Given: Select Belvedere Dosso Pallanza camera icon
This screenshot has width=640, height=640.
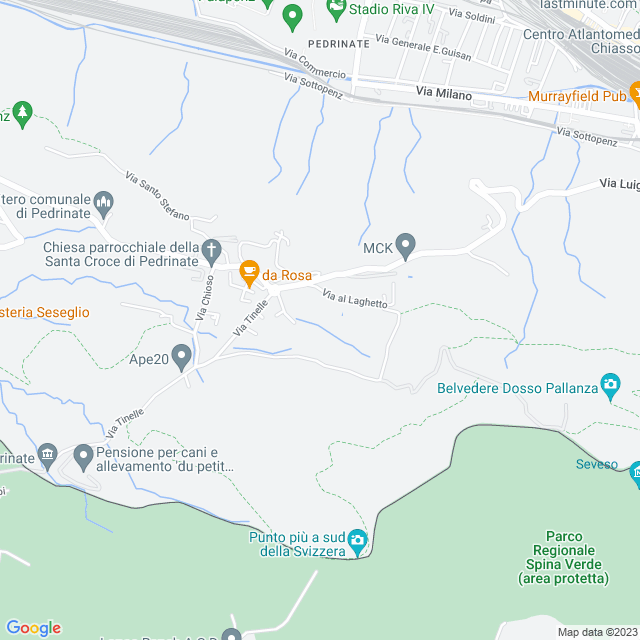Looking at the screenshot, I should (610, 387).
